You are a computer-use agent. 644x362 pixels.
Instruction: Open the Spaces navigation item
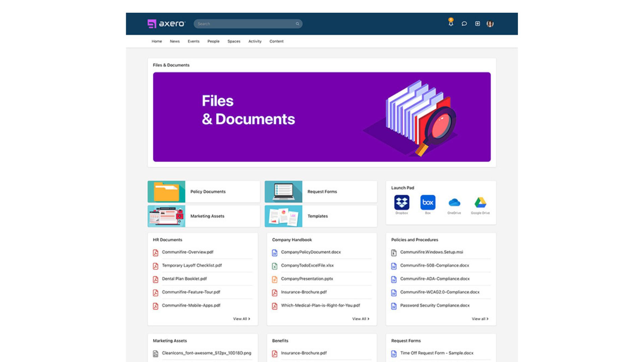234,41
